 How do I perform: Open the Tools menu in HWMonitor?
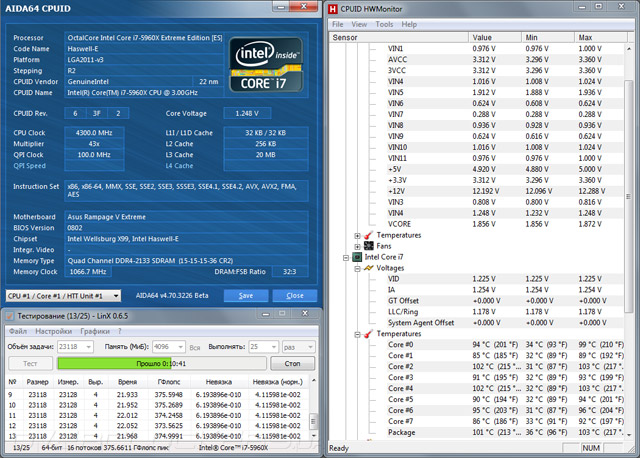pyautogui.click(x=384, y=24)
